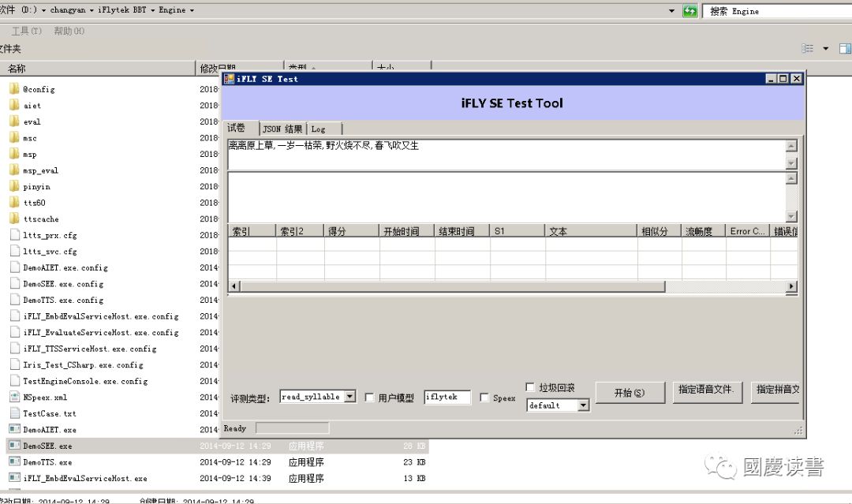Select TestEngineConsole.exe.config file name
Viewport: 852px width, 504px height.
pos(85,381)
